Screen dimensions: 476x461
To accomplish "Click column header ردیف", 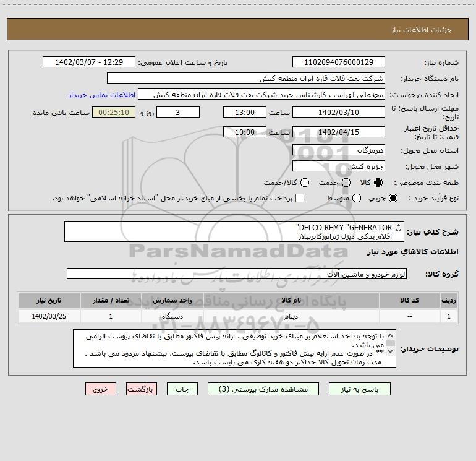I will [449, 300].
